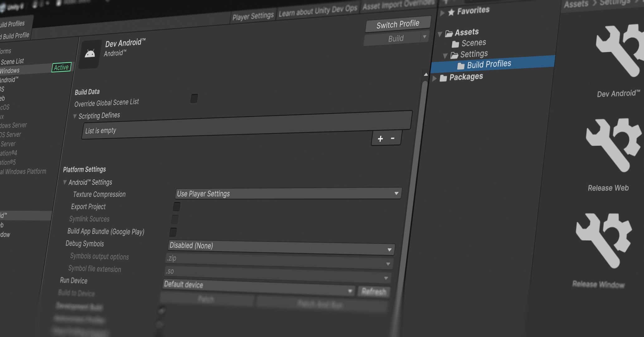Click the Patch And Run button
Viewport: 644px width, 337px height.
click(321, 304)
